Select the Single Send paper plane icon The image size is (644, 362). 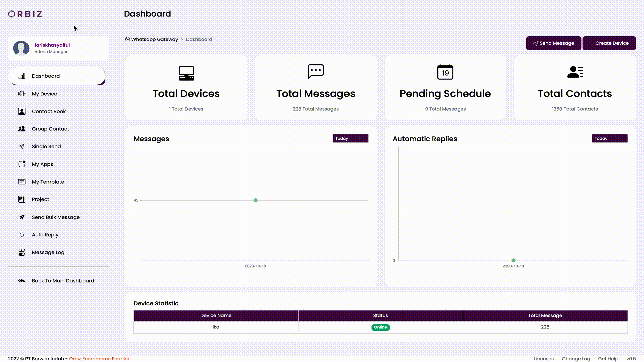tap(22, 146)
